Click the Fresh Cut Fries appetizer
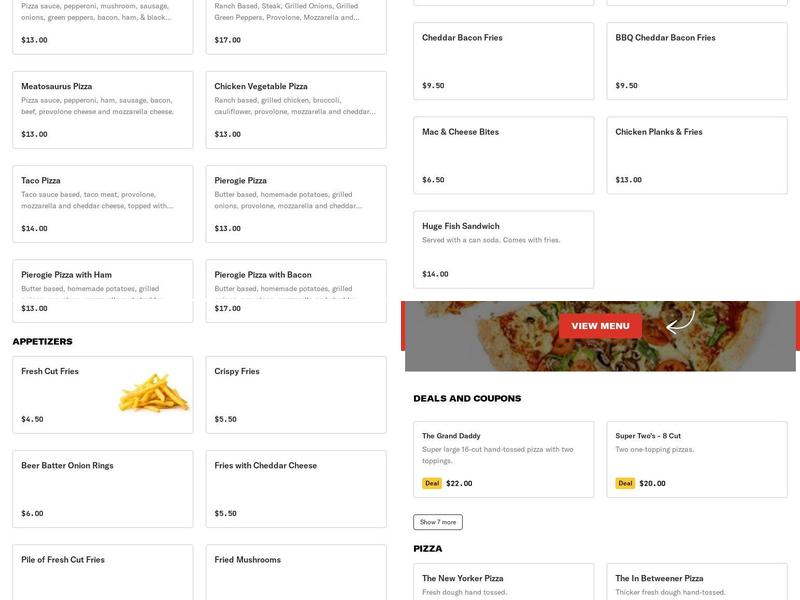Viewport: 800px width, 600px height. click(x=100, y=392)
